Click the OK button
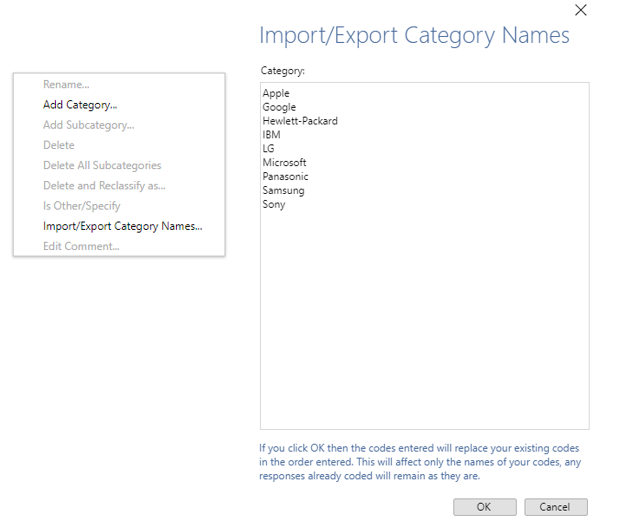This screenshot has width=617, height=526. 484,507
